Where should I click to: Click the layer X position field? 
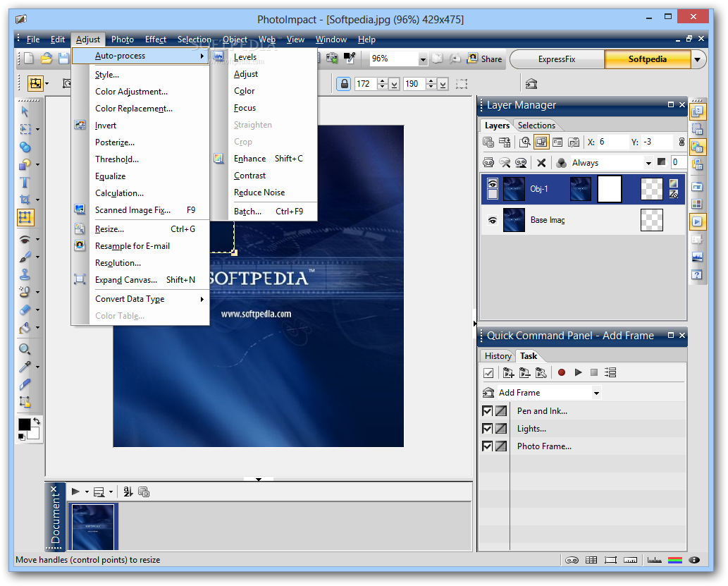coord(612,142)
